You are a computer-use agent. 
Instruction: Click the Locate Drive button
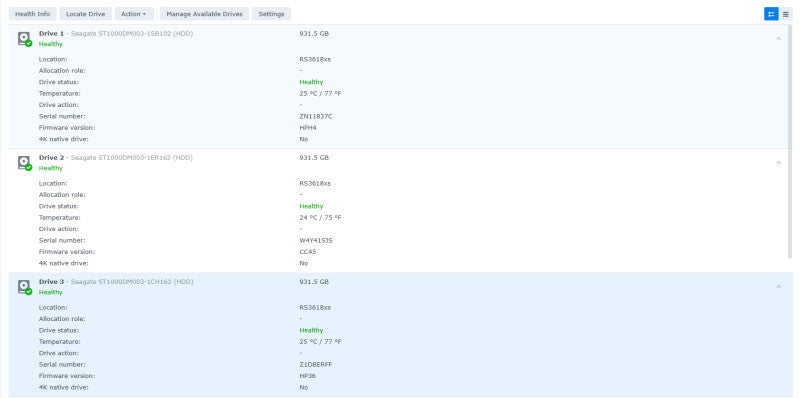click(x=86, y=14)
